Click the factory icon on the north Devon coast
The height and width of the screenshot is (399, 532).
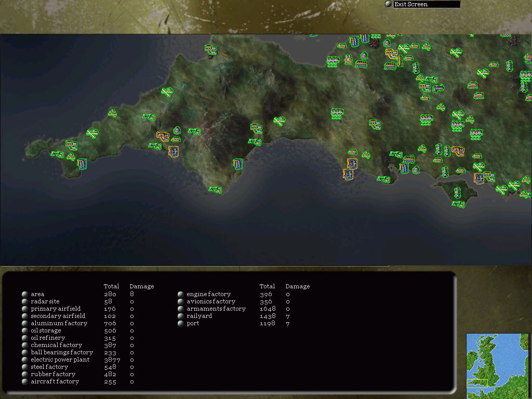(211, 50)
